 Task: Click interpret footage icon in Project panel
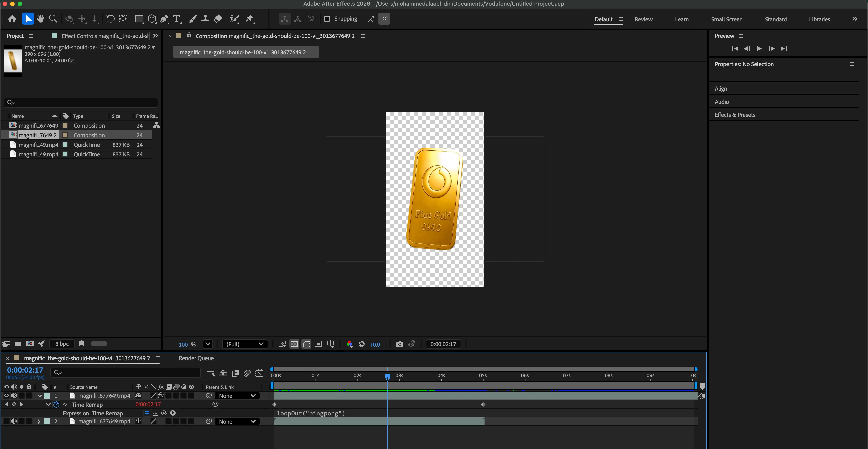tap(6, 344)
